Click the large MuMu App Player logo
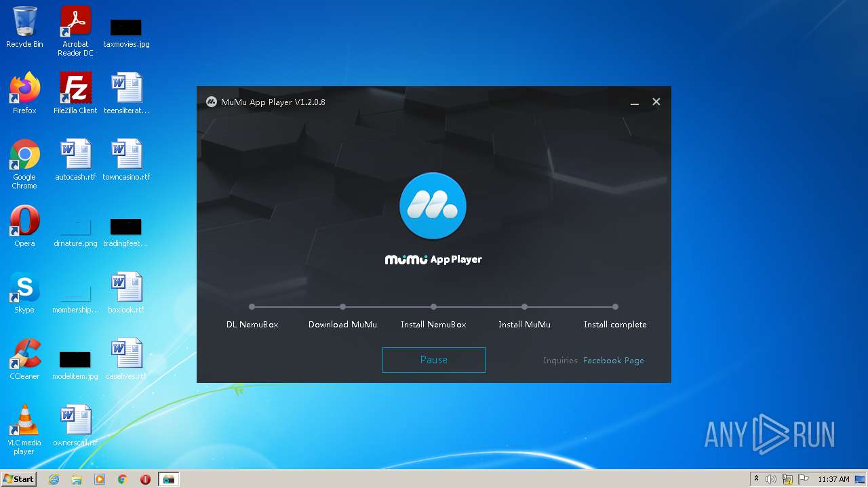 click(x=433, y=206)
